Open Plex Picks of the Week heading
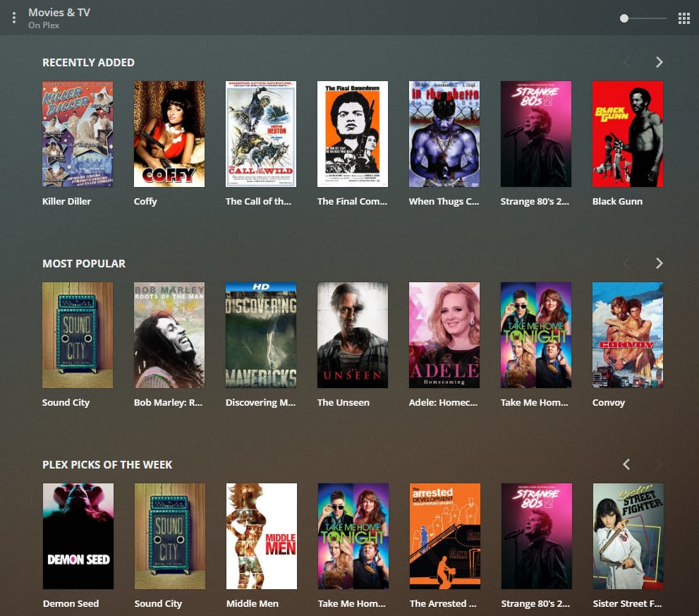 click(x=107, y=465)
